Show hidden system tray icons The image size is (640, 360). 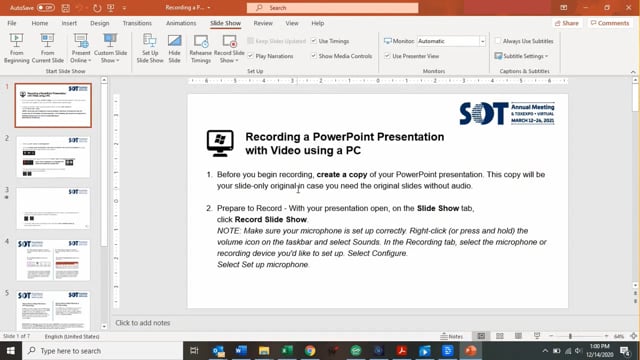click(545, 351)
